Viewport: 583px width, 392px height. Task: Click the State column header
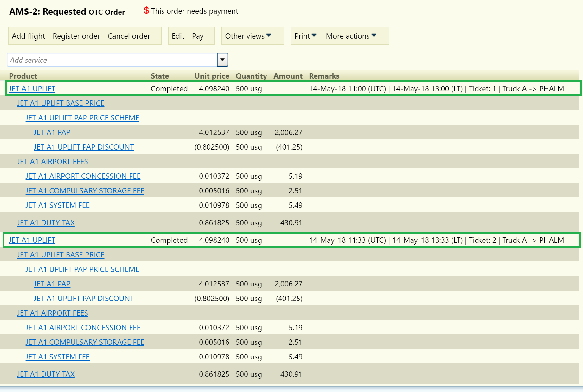160,76
